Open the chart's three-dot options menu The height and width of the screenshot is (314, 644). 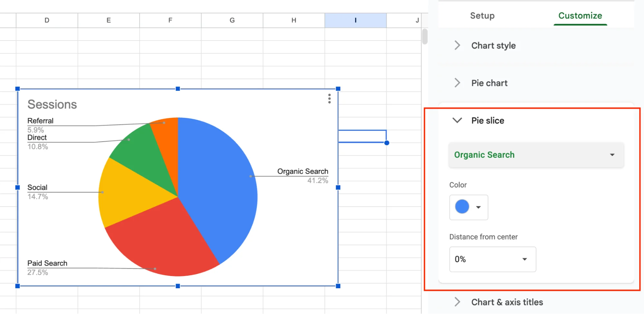[x=329, y=99]
